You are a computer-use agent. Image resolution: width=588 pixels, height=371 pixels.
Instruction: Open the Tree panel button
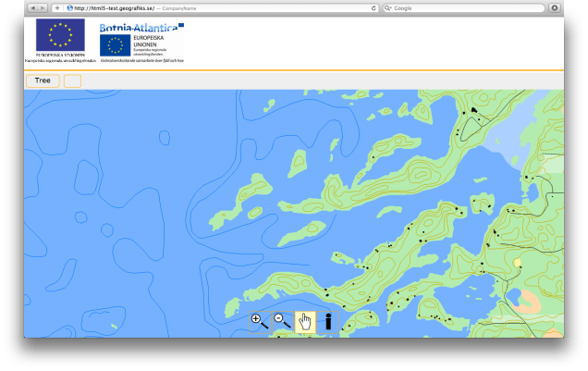[43, 80]
